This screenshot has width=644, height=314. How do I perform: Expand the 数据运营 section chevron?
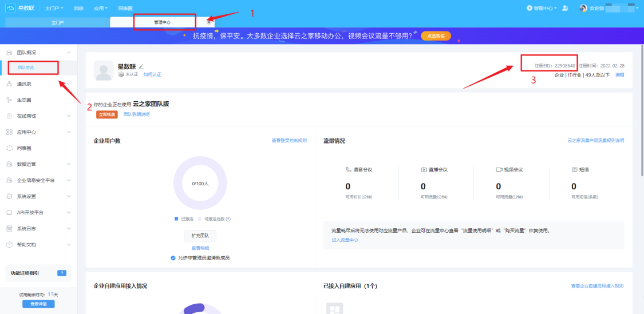tap(69, 164)
